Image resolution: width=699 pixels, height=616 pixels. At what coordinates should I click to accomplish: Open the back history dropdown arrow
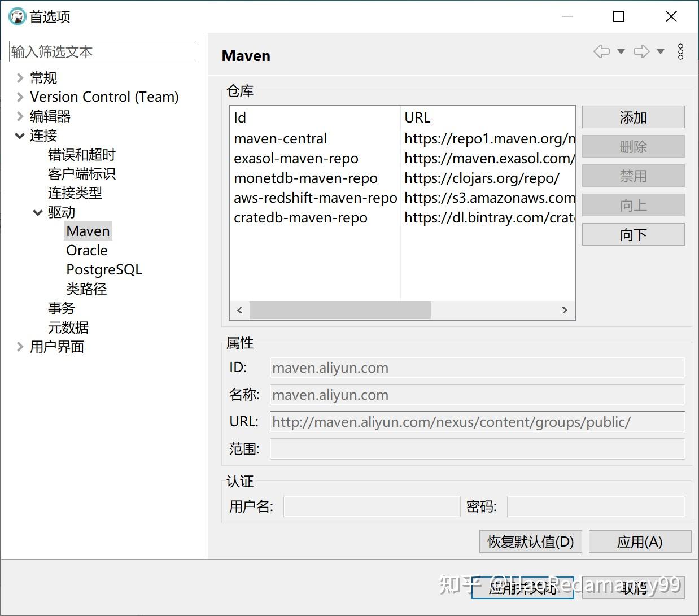(x=621, y=51)
